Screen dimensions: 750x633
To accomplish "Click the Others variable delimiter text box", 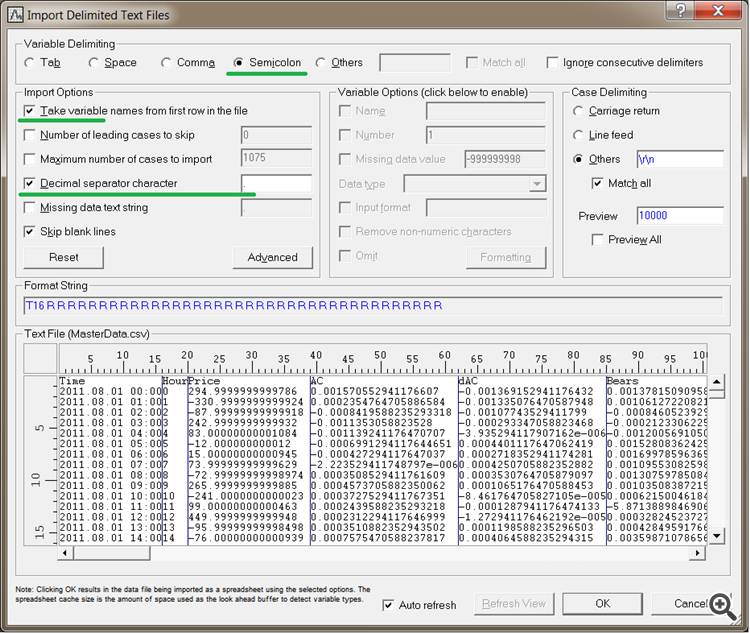I will [x=415, y=63].
